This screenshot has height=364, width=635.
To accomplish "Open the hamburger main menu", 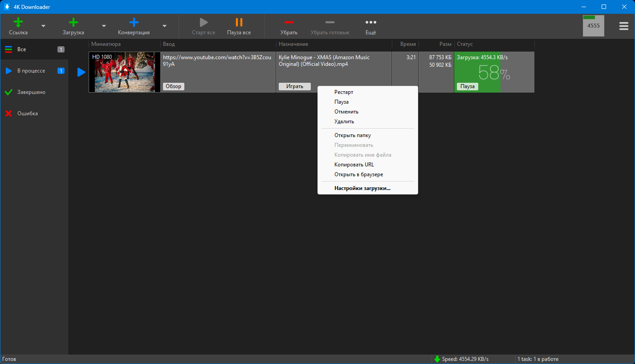I will [623, 26].
